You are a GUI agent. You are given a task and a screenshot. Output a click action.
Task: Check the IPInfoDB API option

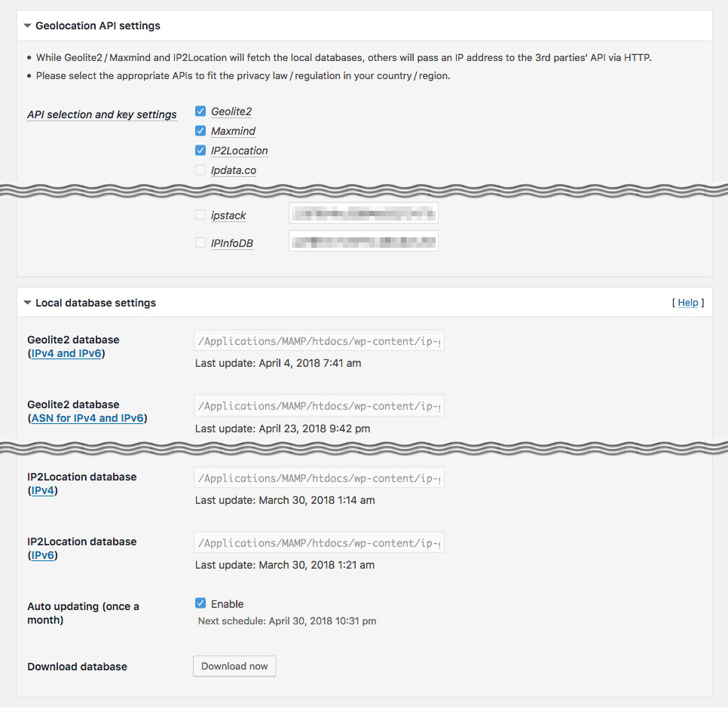[200, 243]
